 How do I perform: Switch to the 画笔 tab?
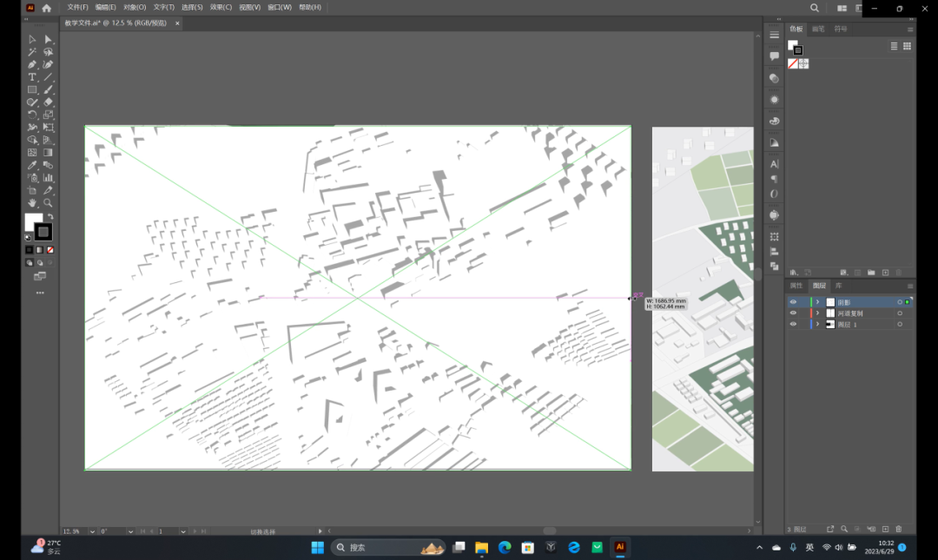pyautogui.click(x=818, y=29)
